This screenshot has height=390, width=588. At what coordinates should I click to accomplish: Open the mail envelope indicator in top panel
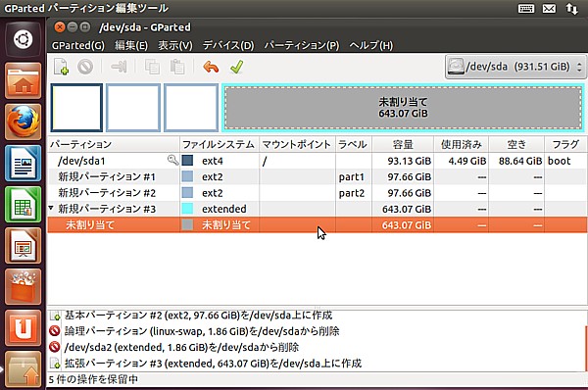[549, 8]
